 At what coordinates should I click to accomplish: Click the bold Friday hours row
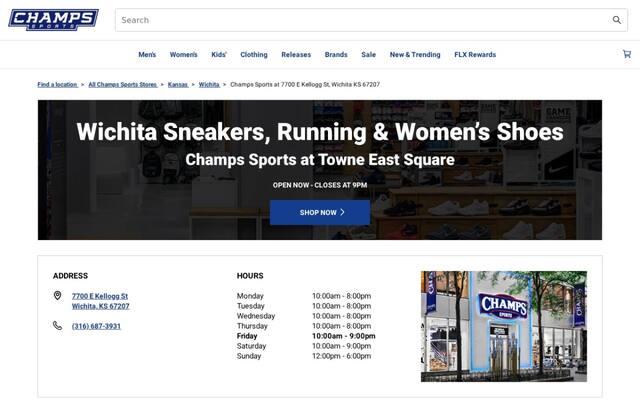(x=306, y=336)
